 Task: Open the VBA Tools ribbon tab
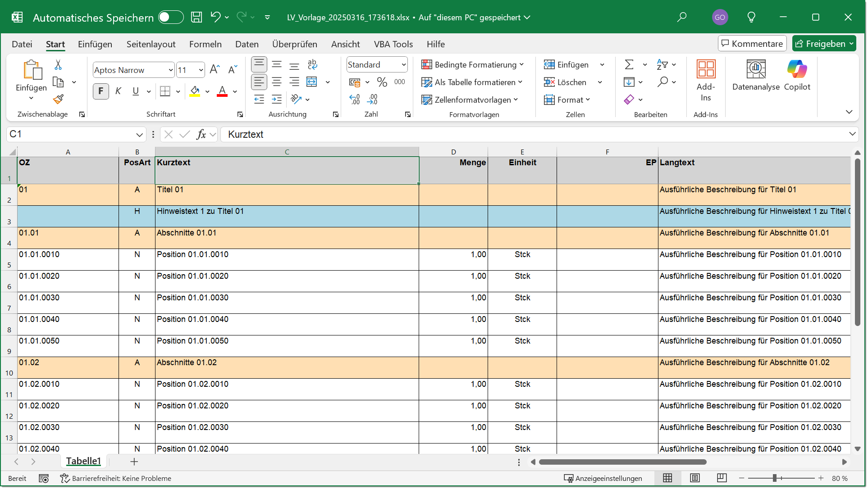click(x=393, y=44)
